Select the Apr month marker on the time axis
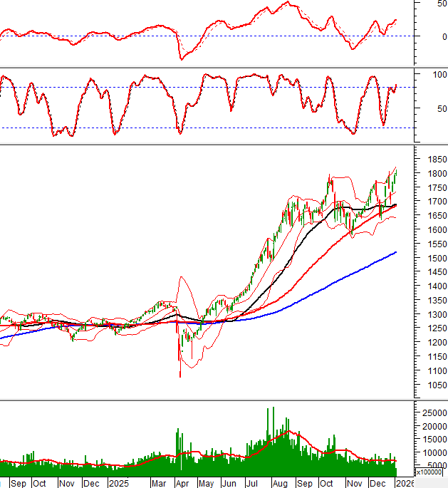 click(182, 483)
